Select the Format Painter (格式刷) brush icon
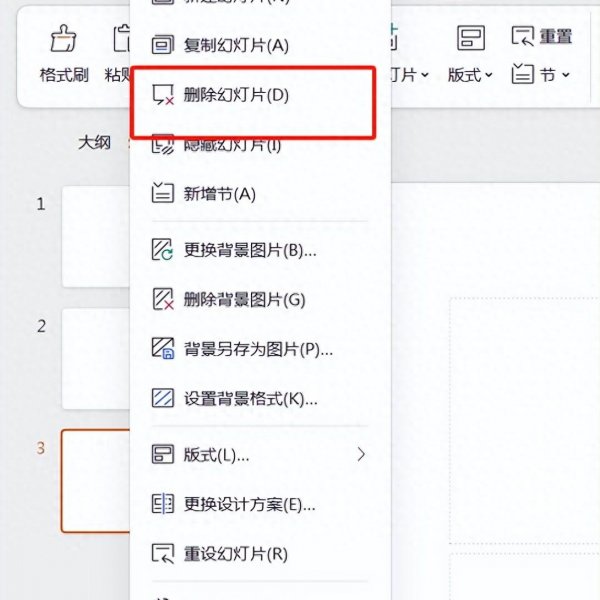The image size is (600, 600). point(64,39)
